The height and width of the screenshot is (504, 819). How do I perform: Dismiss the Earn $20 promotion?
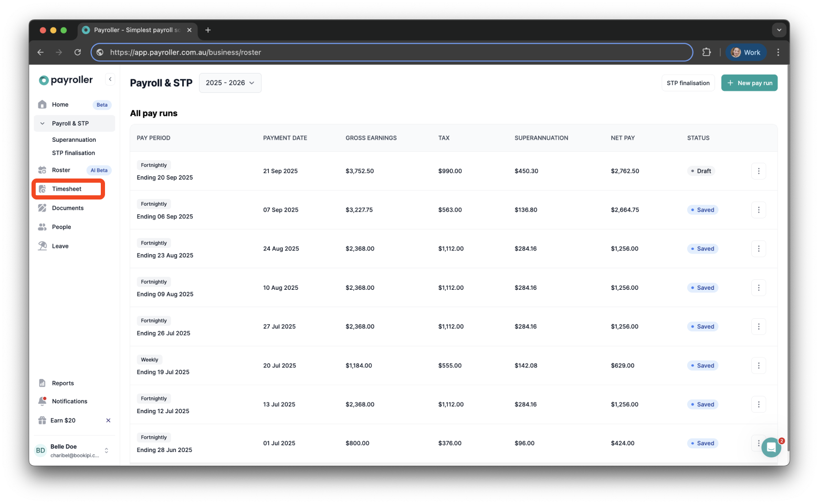point(108,420)
